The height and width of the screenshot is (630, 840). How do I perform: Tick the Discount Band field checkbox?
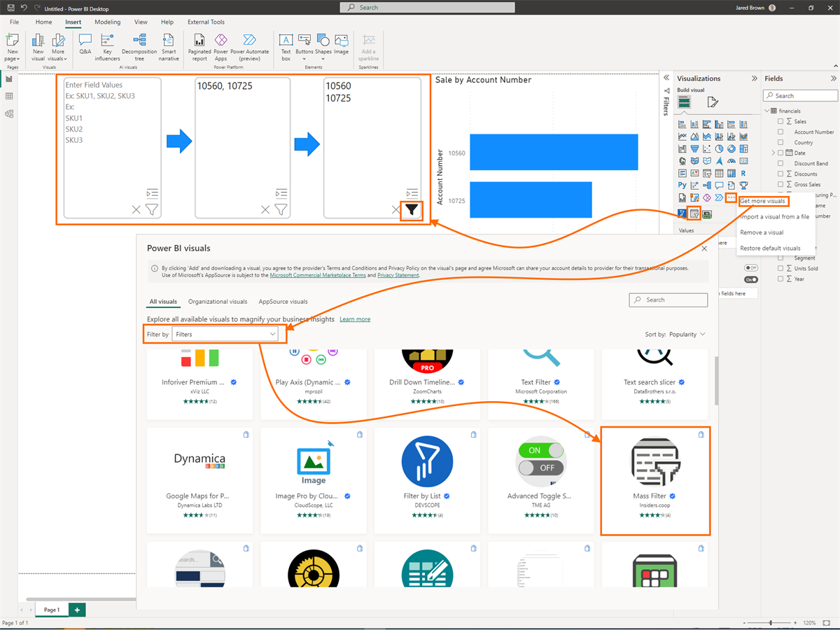(780, 163)
